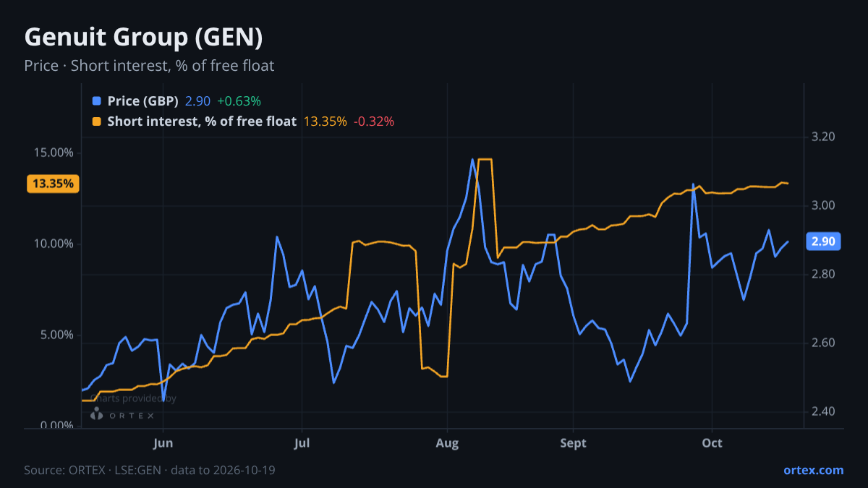Viewport: 868px width, 488px height.
Task: Click the 5.00% left axis label
Action: [58, 335]
